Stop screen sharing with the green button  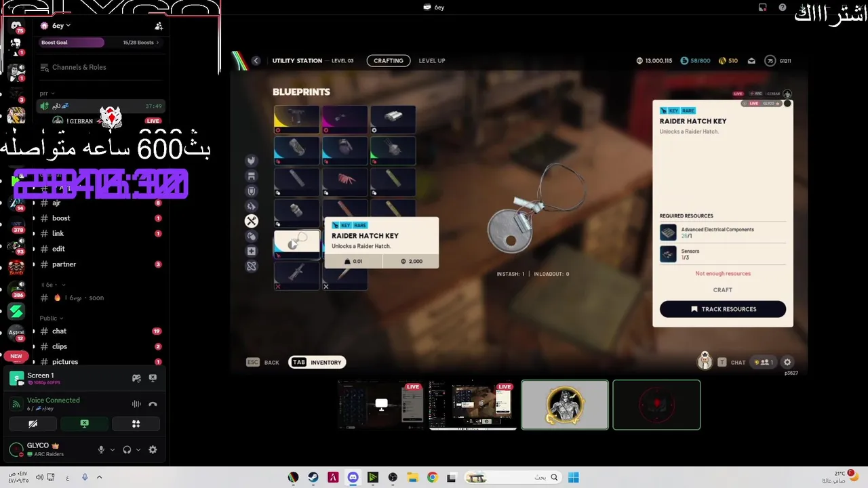click(x=84, y=424)
